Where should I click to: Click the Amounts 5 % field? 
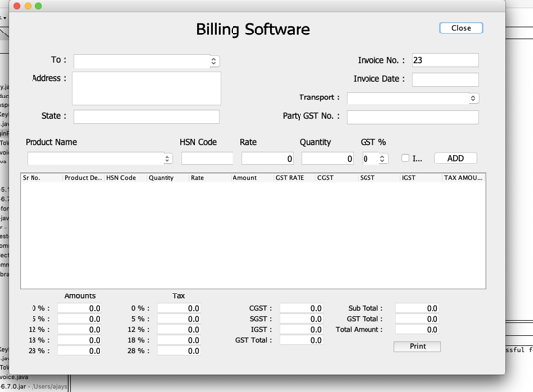pos(80,319)
